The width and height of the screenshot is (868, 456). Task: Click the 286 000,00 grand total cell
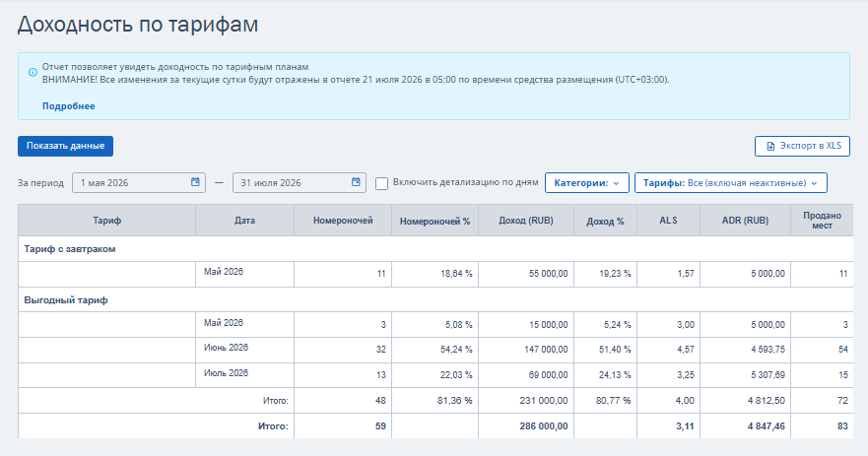526,426
